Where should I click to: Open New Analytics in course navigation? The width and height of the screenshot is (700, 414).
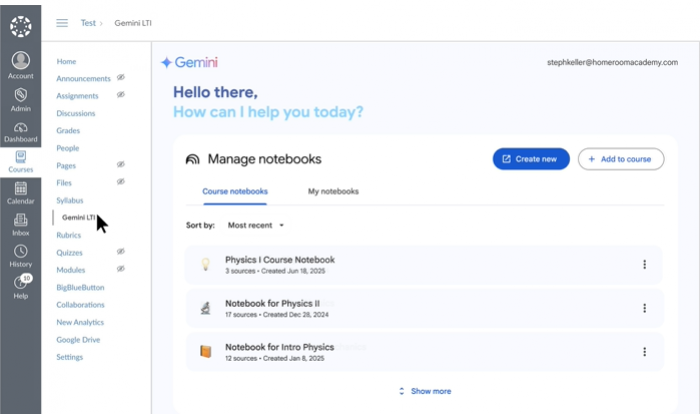80,322
